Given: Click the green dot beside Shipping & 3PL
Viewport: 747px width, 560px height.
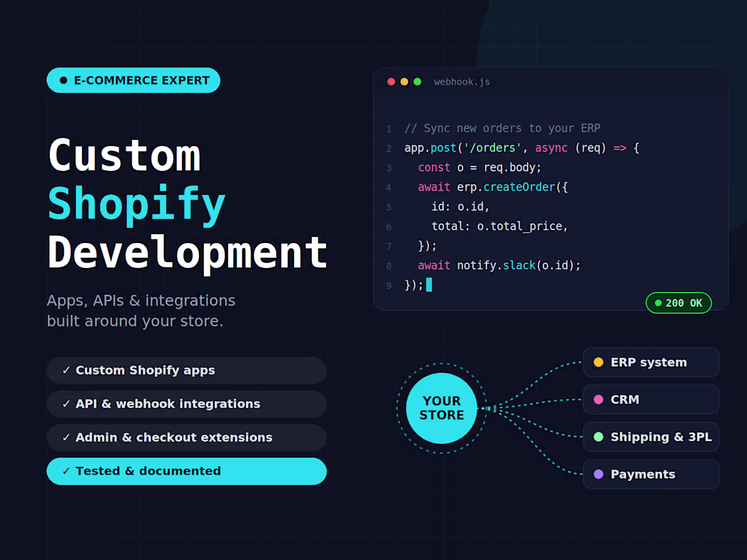Looking at the screenshot, I should pyautogui.click(x=598, y=436).
